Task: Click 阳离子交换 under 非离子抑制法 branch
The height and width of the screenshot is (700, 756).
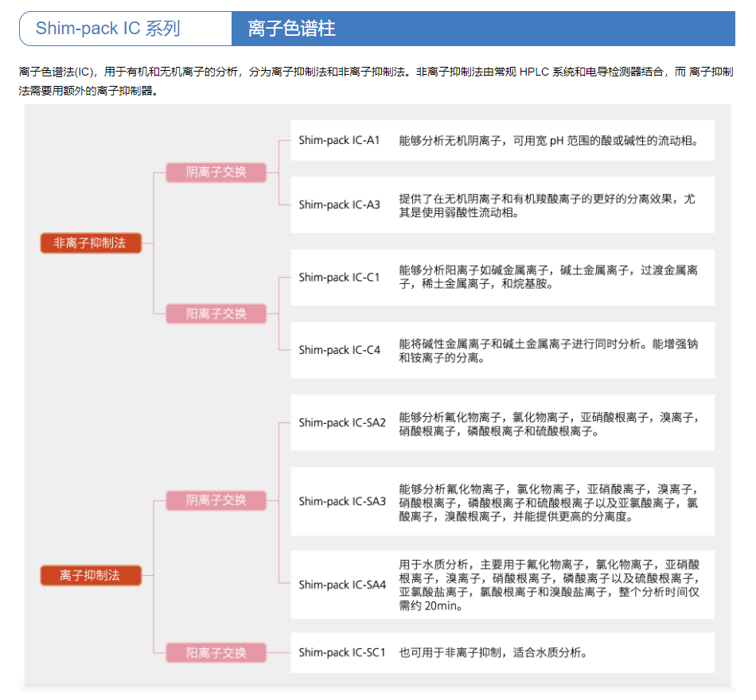Action: (216, 314)
